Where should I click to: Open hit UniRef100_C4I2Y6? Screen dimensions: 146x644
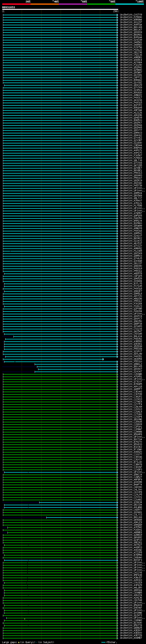tap(131, 572)
